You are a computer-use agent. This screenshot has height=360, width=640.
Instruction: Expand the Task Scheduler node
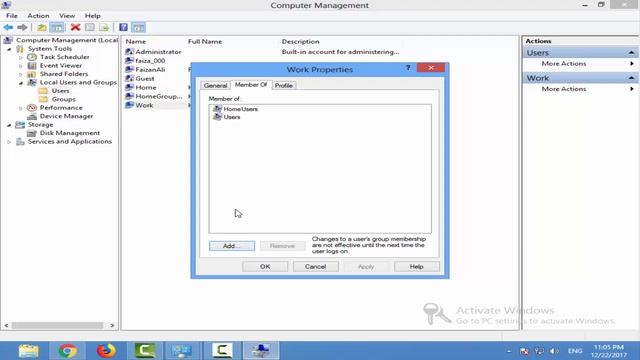(x=21, y=58)
